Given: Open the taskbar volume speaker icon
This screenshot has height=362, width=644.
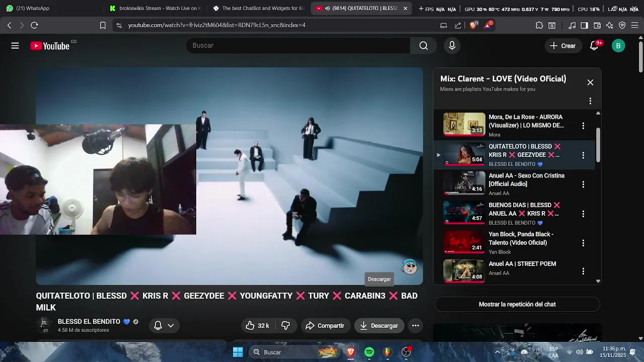Looking at the screenshot, I should tap(580, 352).
